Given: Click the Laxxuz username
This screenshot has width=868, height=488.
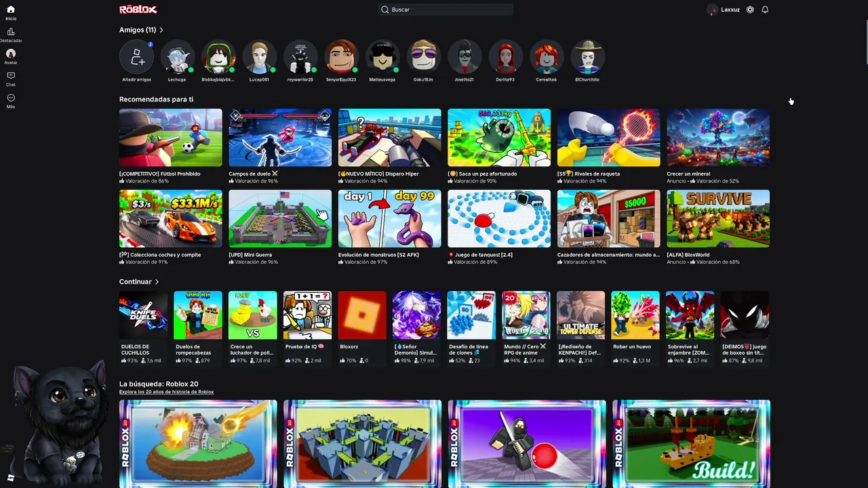Looking at the screenshot, I should (730, 9).
